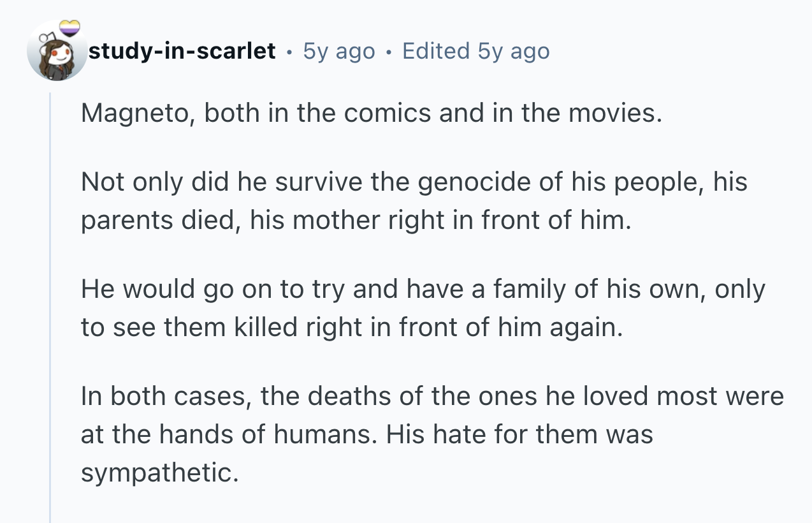
Task: Click the "5y ago" comment timestamp
Action: coord(339,50)
